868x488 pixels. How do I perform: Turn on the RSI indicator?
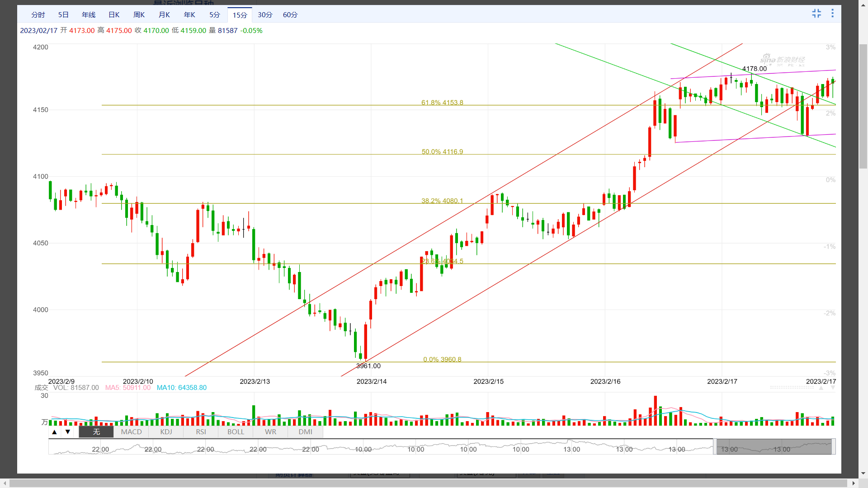tap(201, 432)
